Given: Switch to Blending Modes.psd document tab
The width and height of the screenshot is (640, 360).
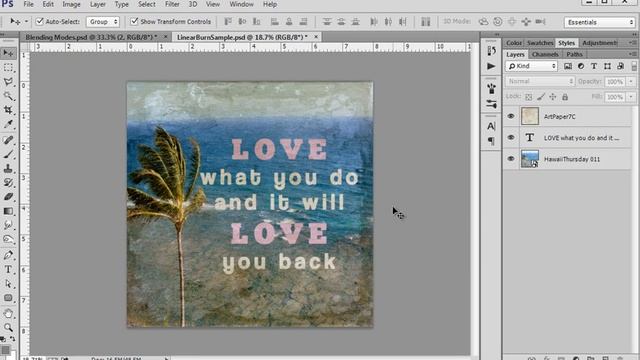Looking at the screenshot, I should [91, 37].
